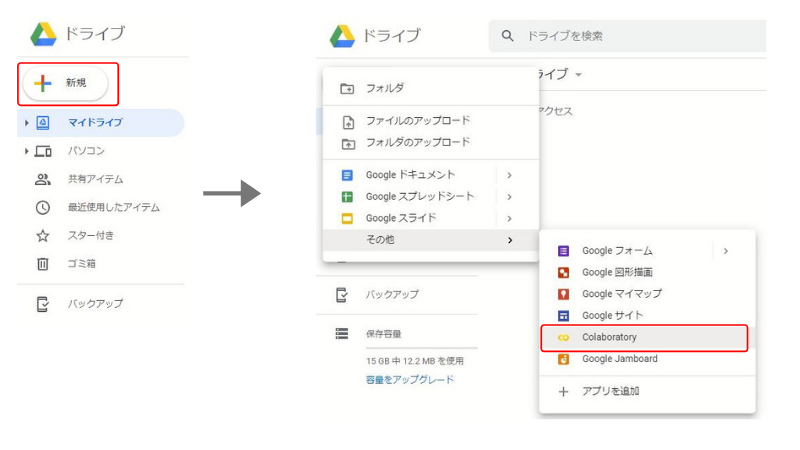The image size is (800, 450).
Task: Expand the パソコン tree arrow
Action: [x=27, y=151]
